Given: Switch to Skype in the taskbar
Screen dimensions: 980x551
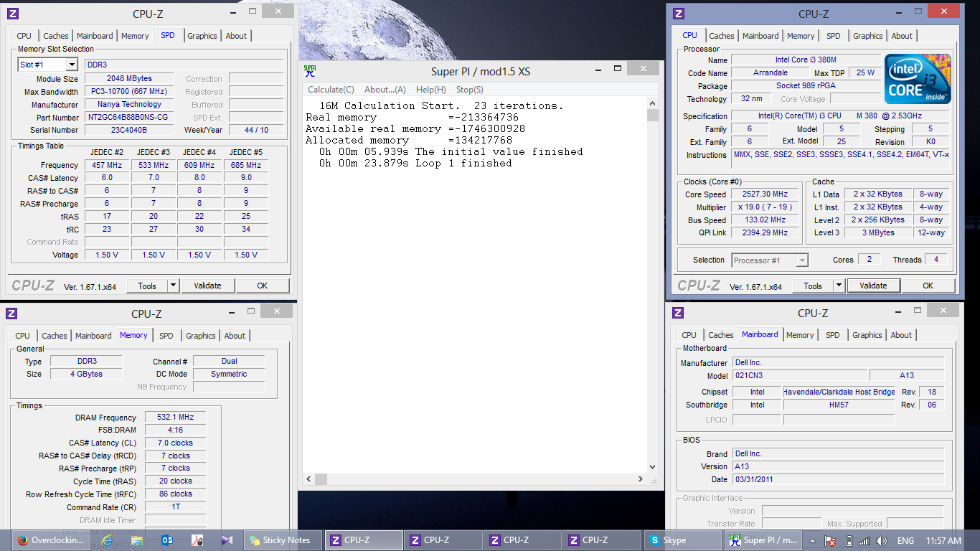Looking at the screenshot, I should pos(682,540).
